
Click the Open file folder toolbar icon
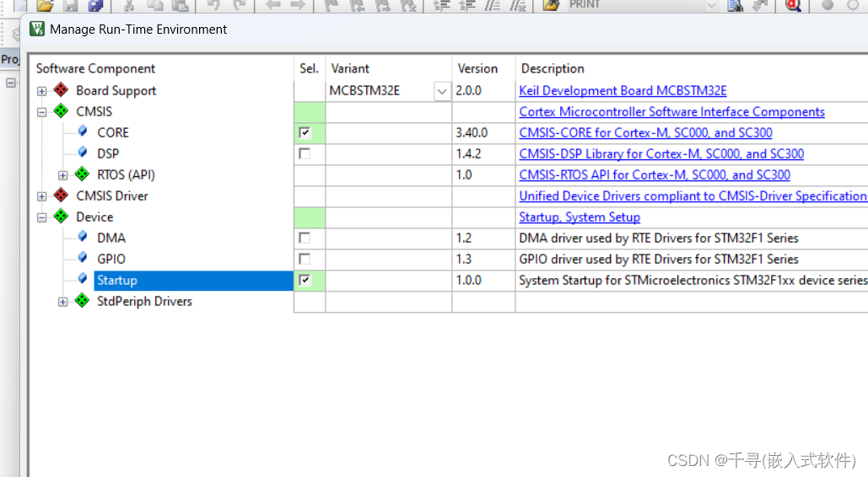tap(46, 6)
